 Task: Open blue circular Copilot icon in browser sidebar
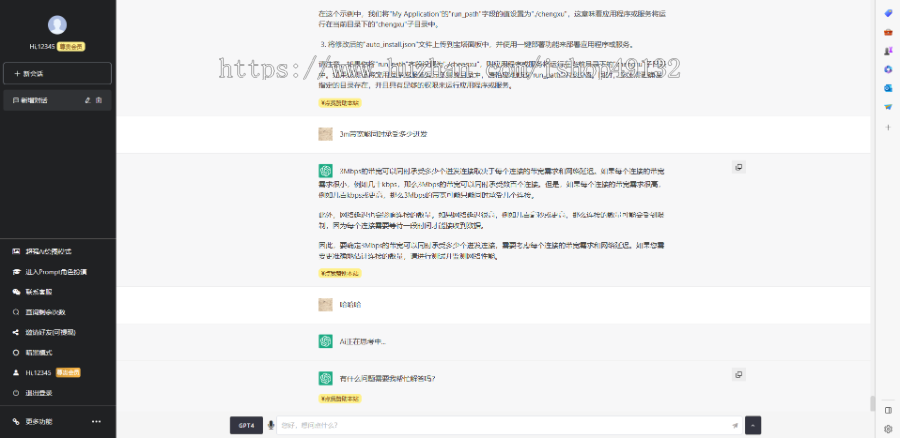point(888,69)
